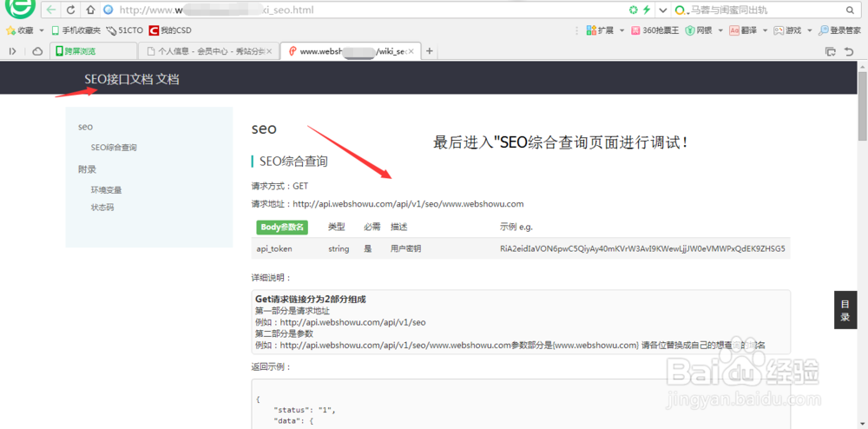This screenshot has height=429, width=868.
Task: Open the 翻译 translate plugin
Action: coord(742,30)
